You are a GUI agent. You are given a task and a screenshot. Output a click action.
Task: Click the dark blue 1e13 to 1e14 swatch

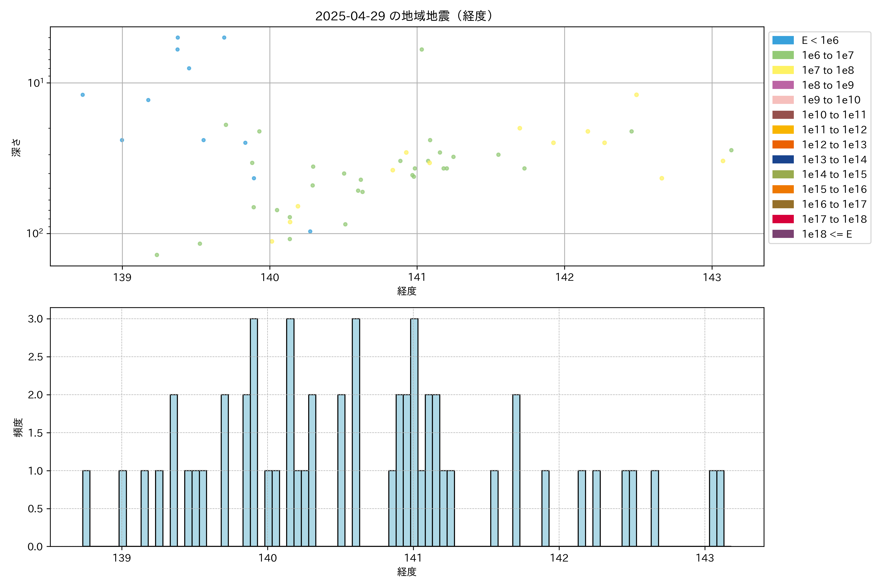click(x=783, y=159)
